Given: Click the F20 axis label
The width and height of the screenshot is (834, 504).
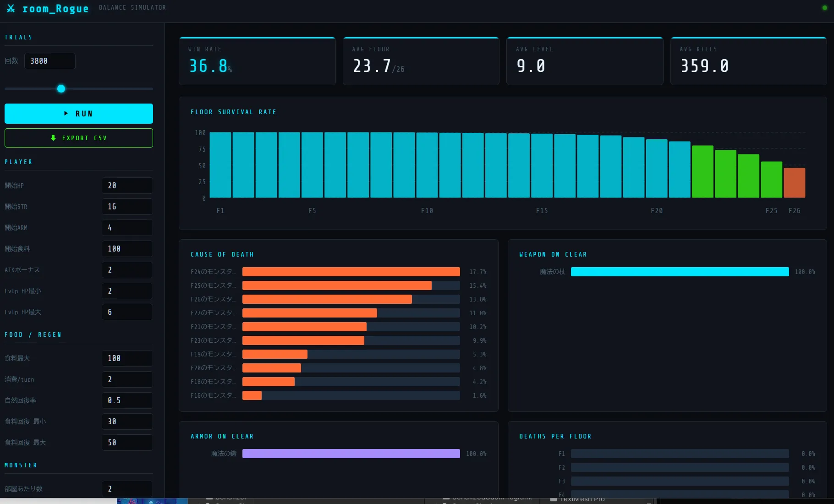Looking at the screenshot, I should [x=657, y=211].
